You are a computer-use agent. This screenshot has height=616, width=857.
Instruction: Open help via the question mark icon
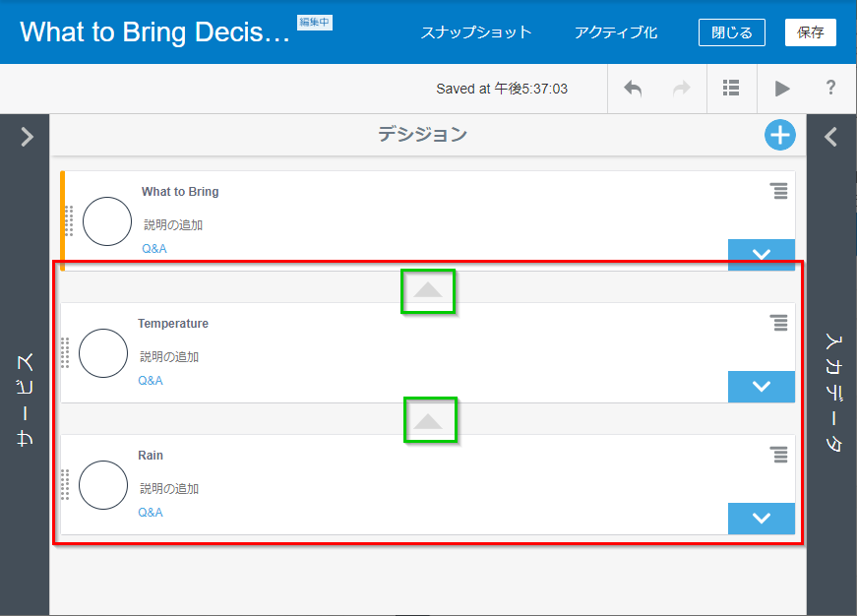tap(830, 89)
